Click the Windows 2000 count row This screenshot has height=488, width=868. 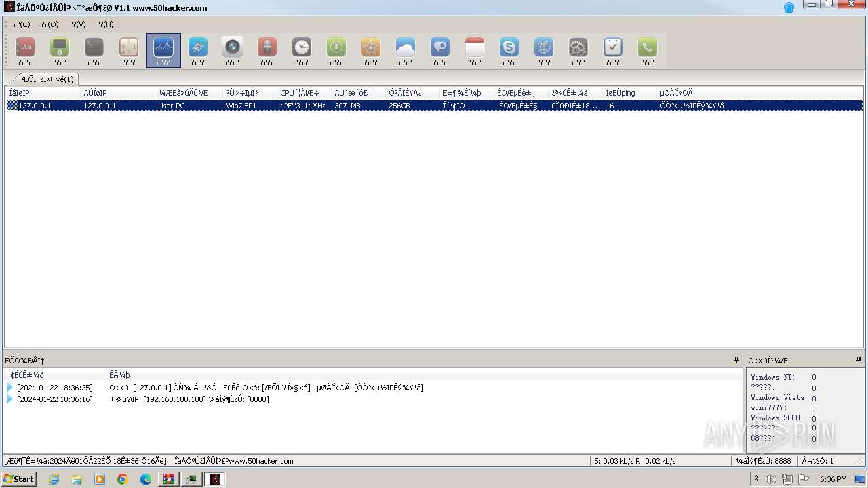(784, 418)
